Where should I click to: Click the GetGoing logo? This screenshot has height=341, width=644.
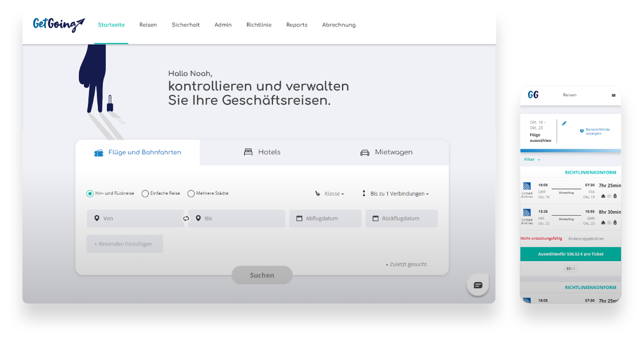point(58,24)
